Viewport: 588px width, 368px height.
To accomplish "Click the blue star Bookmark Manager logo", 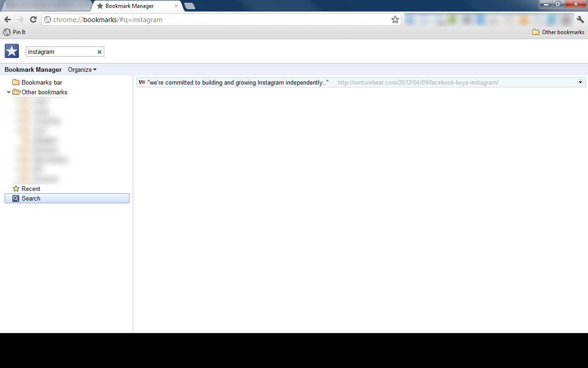I will 11,51.
